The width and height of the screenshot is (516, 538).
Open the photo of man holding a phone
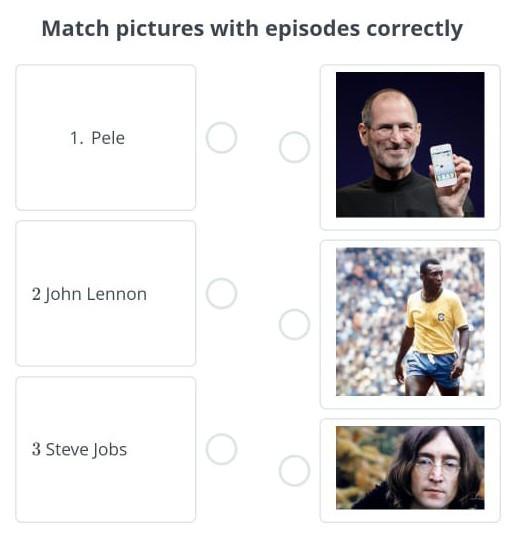(x=410, y=144)
